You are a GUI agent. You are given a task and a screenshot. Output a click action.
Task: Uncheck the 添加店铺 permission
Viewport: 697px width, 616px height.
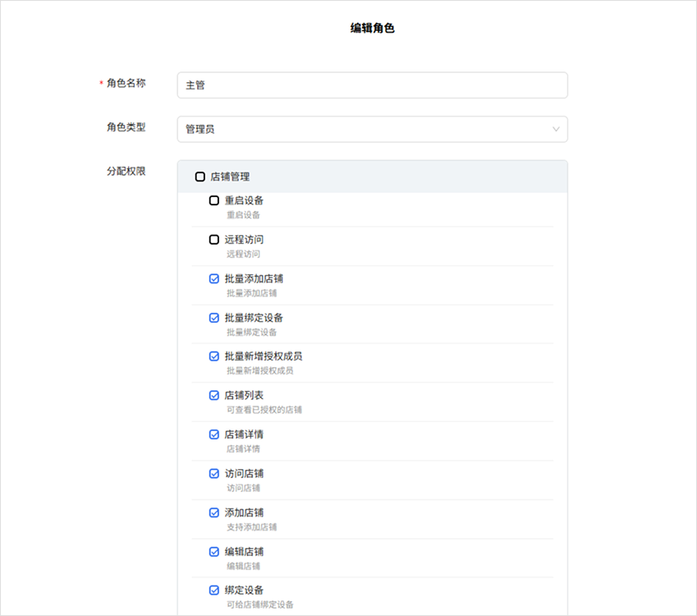[214, 513]
